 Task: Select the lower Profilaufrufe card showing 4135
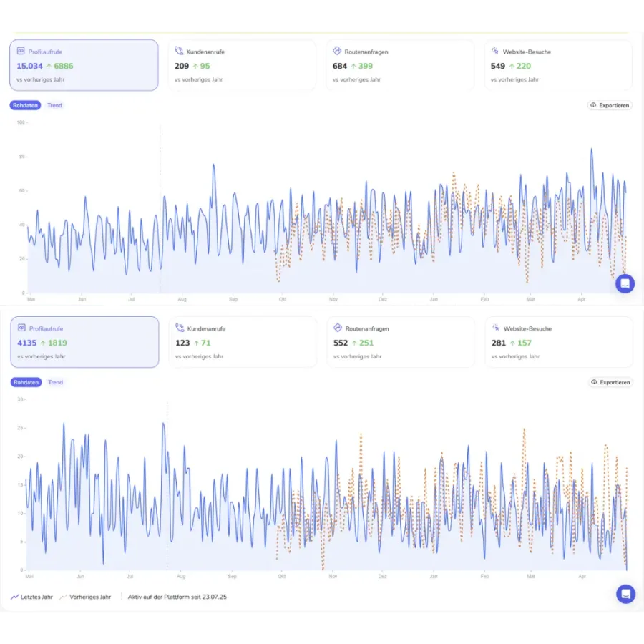84,342
